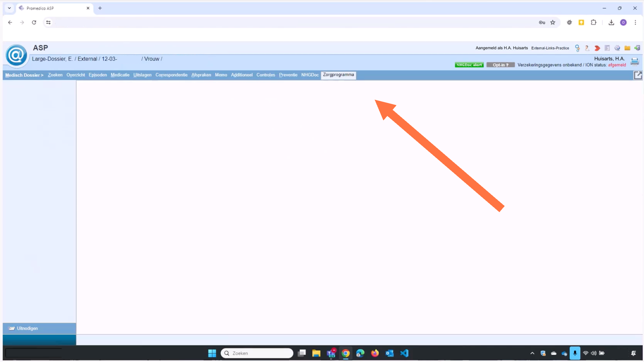Open the NHGDoc tab
This screenshot has width=644, height=362.
coord(310,75)
